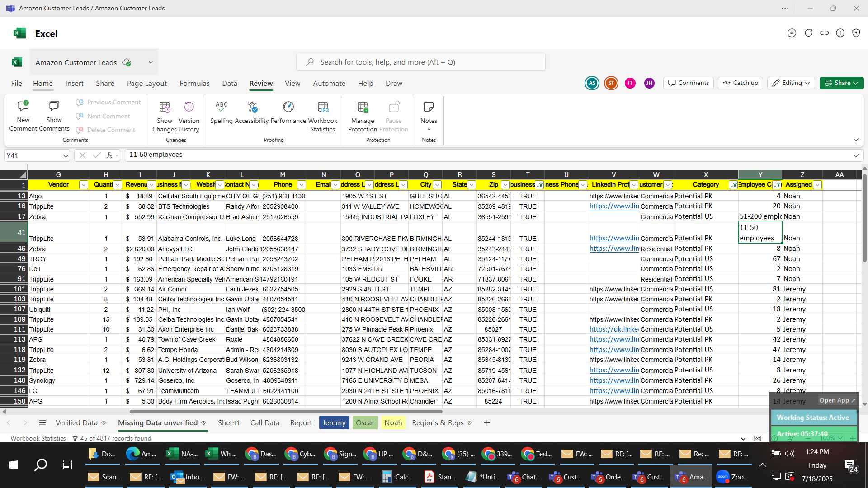Click the Select All corner triangle

[23, 174]
